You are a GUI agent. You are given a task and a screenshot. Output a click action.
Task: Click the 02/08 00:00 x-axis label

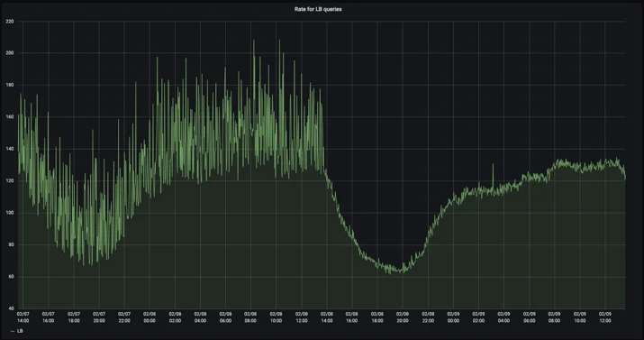pyautogui.click(x=150, y=317)
